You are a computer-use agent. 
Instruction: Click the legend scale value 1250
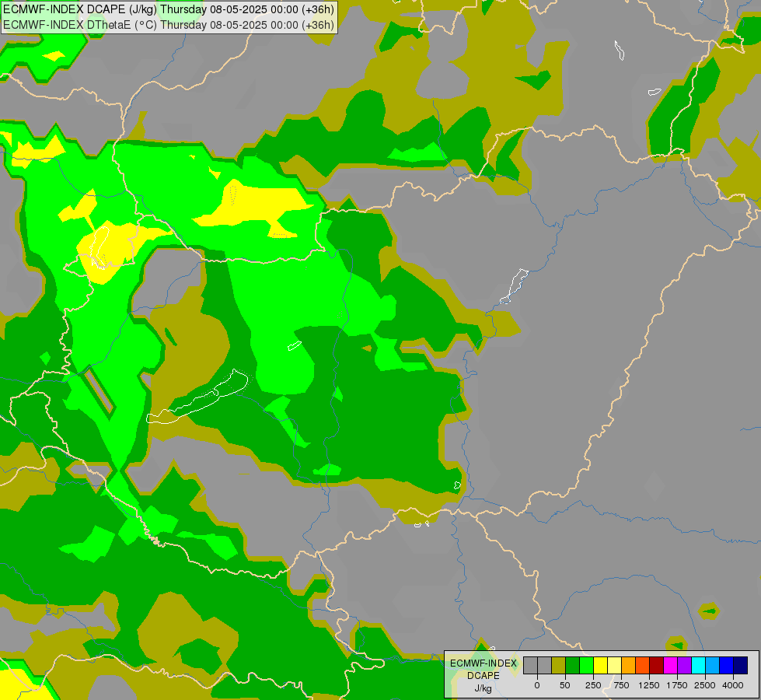[x=649, y=685]
